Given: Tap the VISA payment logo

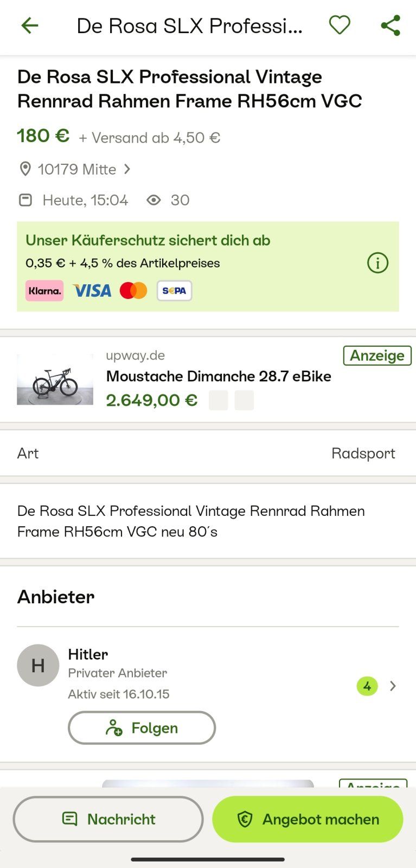Looking at the screenshot, I should click(x=92, y=291).
